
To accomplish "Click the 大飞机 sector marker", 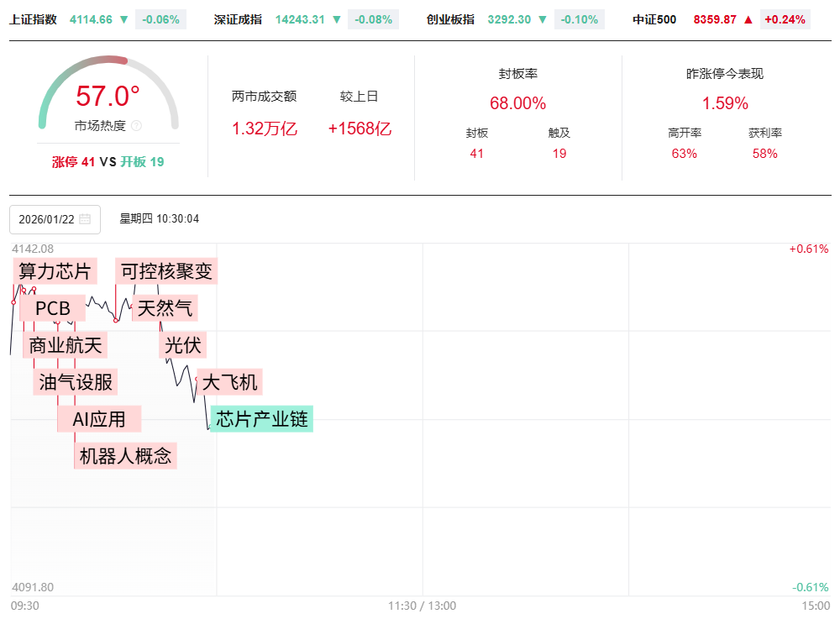I will pos(230,382).
